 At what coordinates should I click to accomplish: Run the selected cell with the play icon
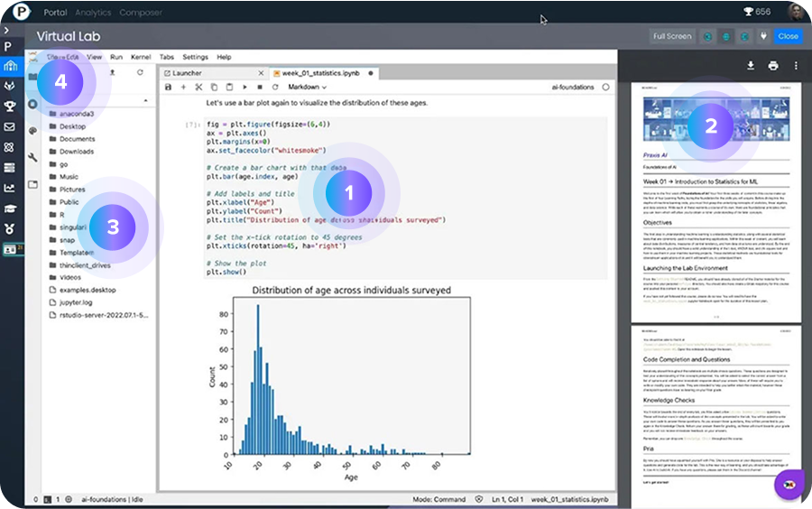click(245, 88)
